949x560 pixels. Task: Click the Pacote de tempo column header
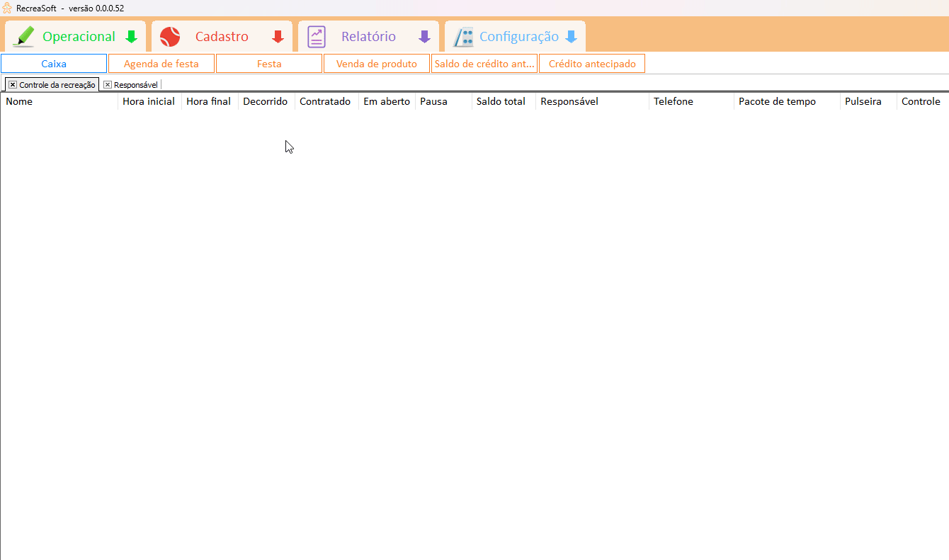tap(777, 101)
